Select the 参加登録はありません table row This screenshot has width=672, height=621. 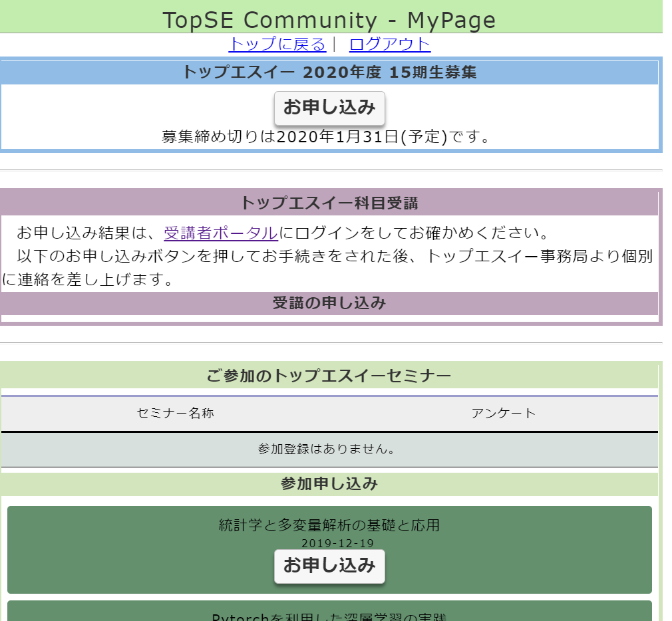[x=329, y=449]
